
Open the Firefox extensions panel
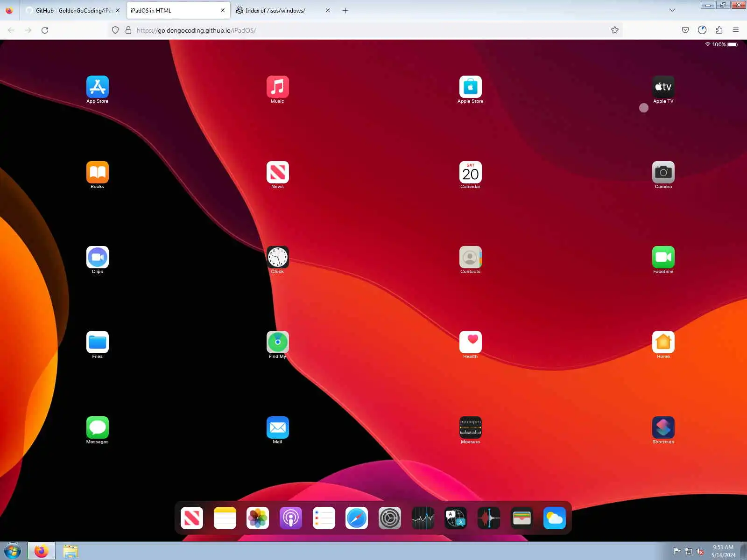[x=719, y=30]
